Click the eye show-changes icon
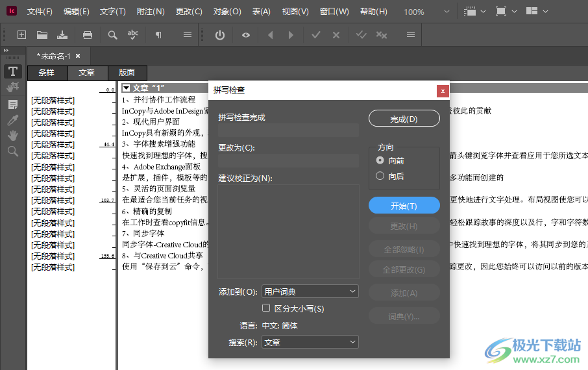This screenshot has height=370, width=588. tap(245, 35)
